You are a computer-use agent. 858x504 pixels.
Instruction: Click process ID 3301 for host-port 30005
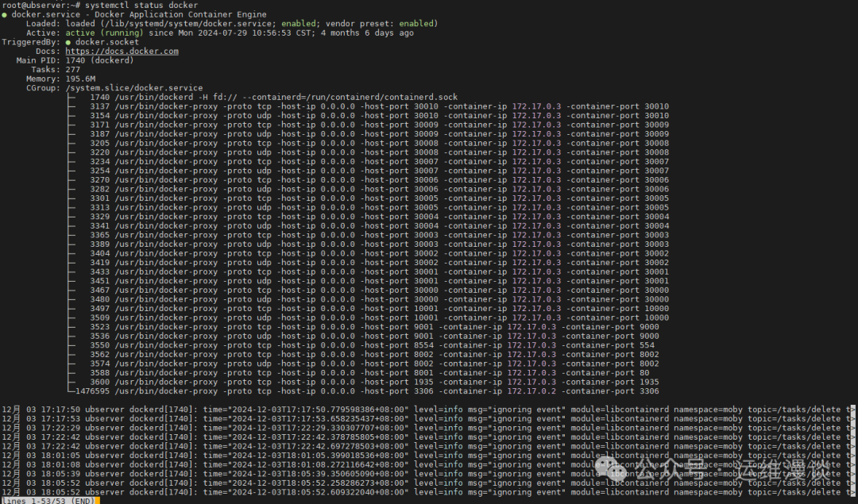point(100,198)
